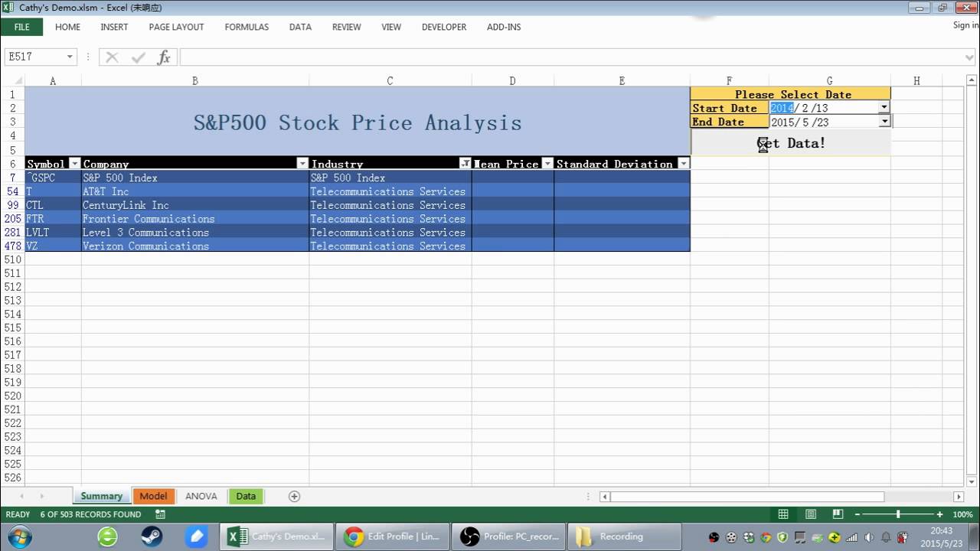Open the Recording folder taskbar item
Viewport: 980px width, 551px height.
(625, 536)
